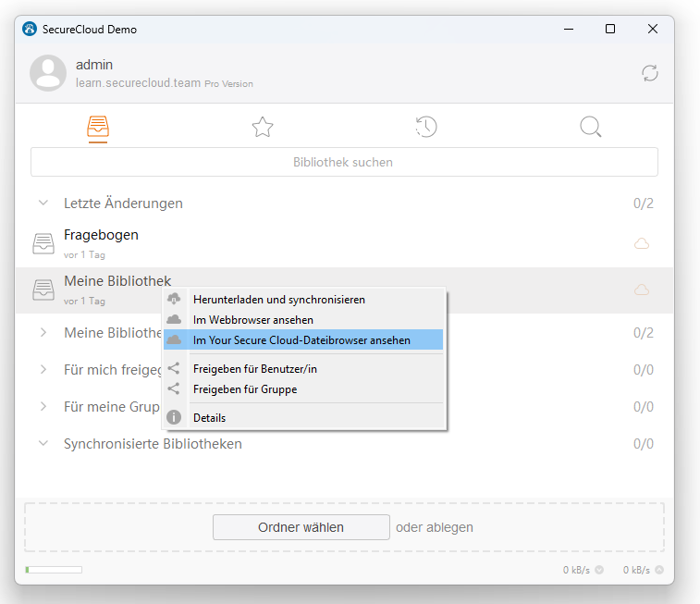Click the 0/0 count beside Synchronisierte Bibliotheken
Screen dimensions: 700x604
click(644, 444)
